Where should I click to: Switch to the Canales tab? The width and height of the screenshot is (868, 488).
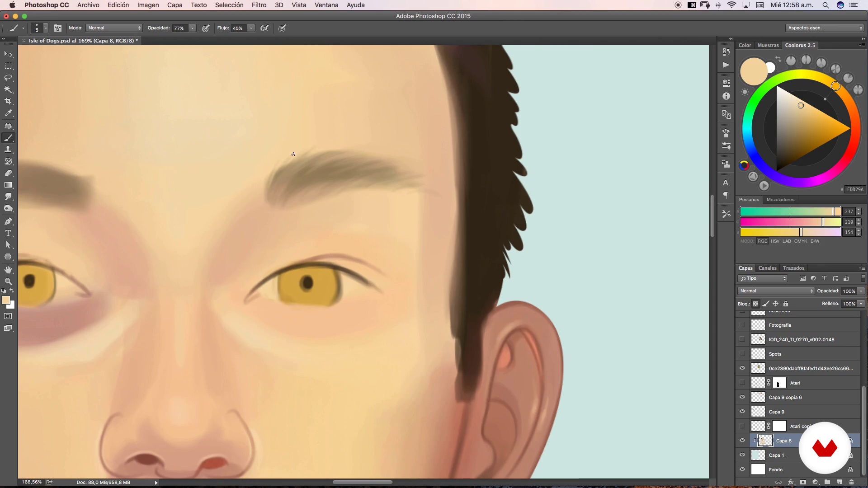[x=767, y=268]
